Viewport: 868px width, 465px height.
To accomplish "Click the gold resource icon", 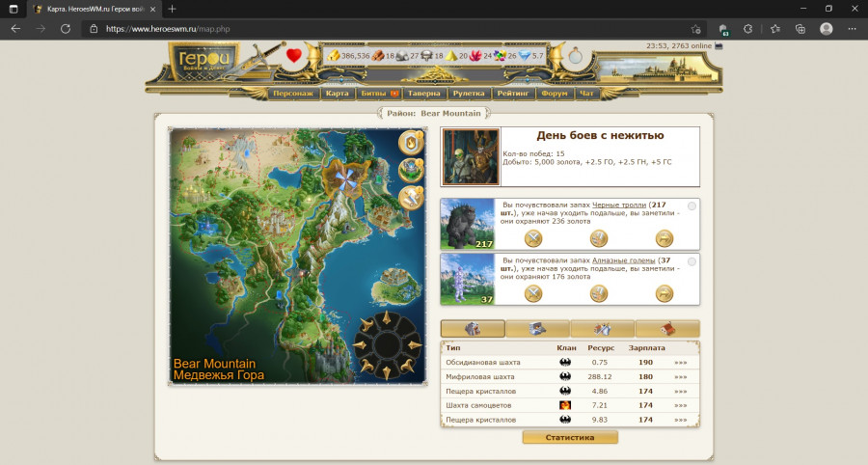I will point(334,55).
